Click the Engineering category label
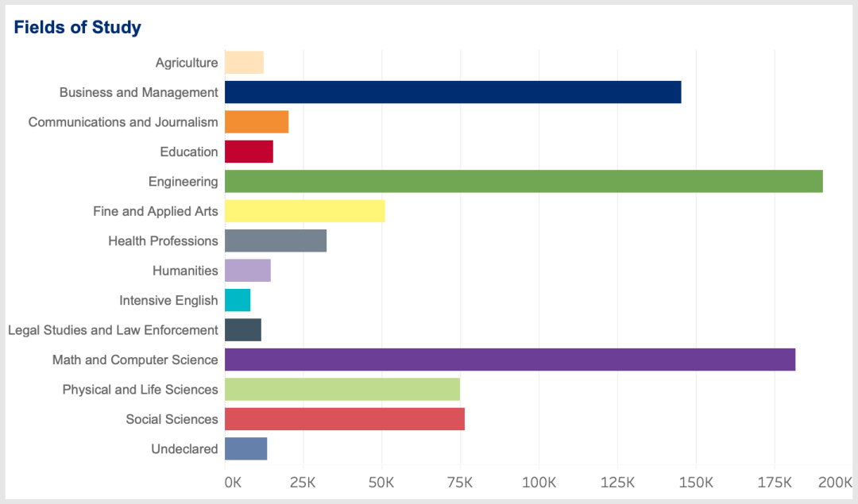The height and width of the screenshot is (504, 858). tap(184, 182)
